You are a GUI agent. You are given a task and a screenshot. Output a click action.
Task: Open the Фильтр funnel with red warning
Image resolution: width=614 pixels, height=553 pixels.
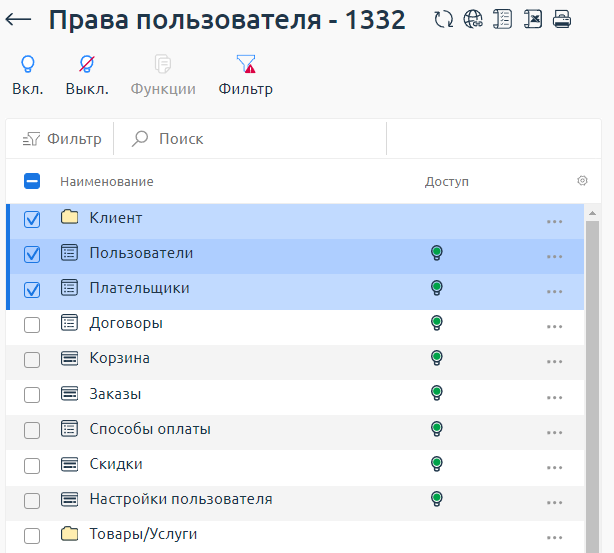click(245, 75)
